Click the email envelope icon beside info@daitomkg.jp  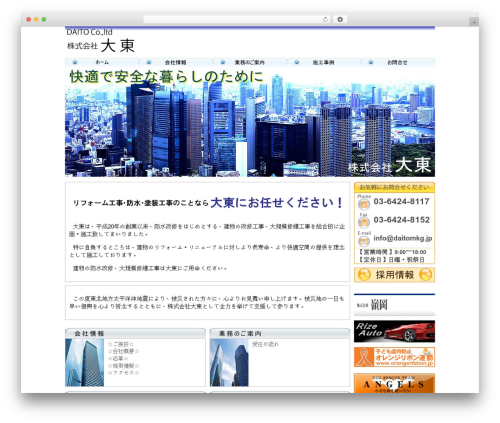364,241
